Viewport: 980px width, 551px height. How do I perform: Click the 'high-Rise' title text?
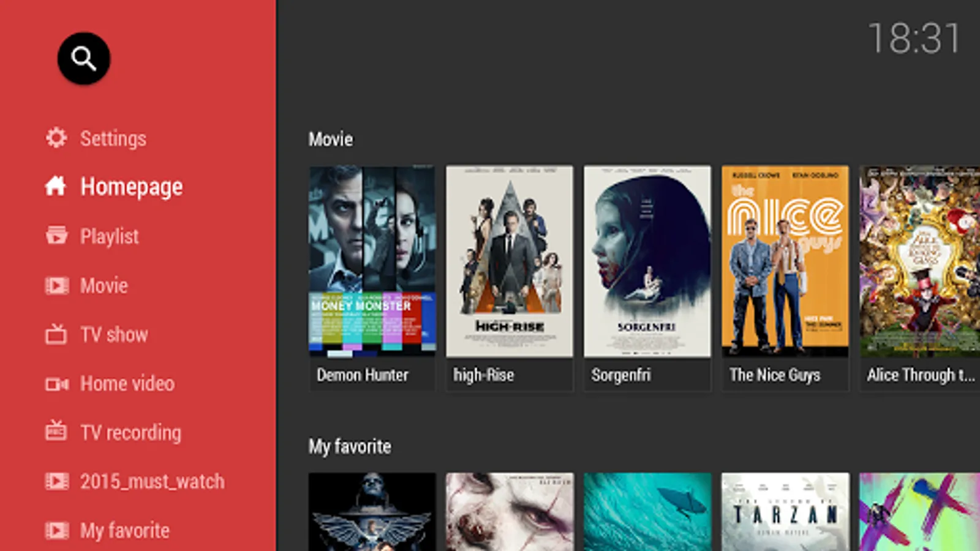pos(484,375)
